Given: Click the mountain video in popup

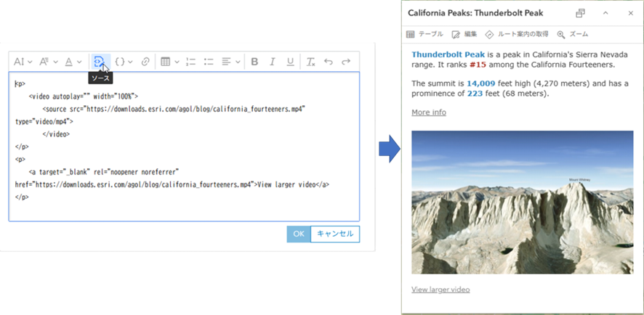Looking at the screenshot, I should pyautogui.click(x=523, y=202).
